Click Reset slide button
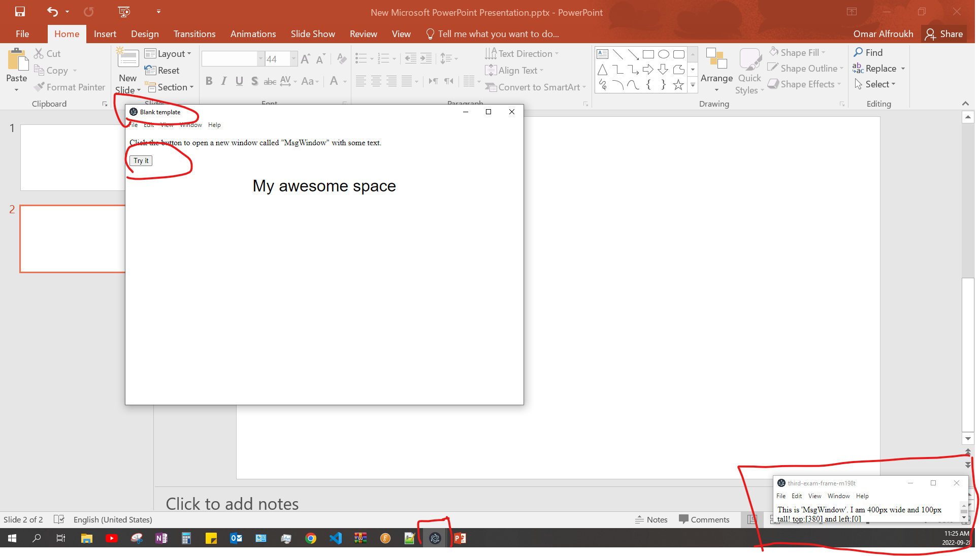This screenshot has width=980, height=556. coord(162,70)
